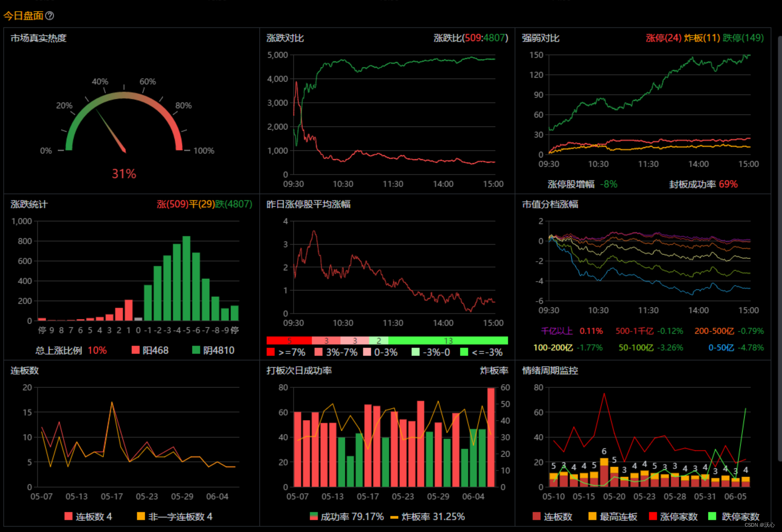Click the 平(29) count label

click(202, 204)
